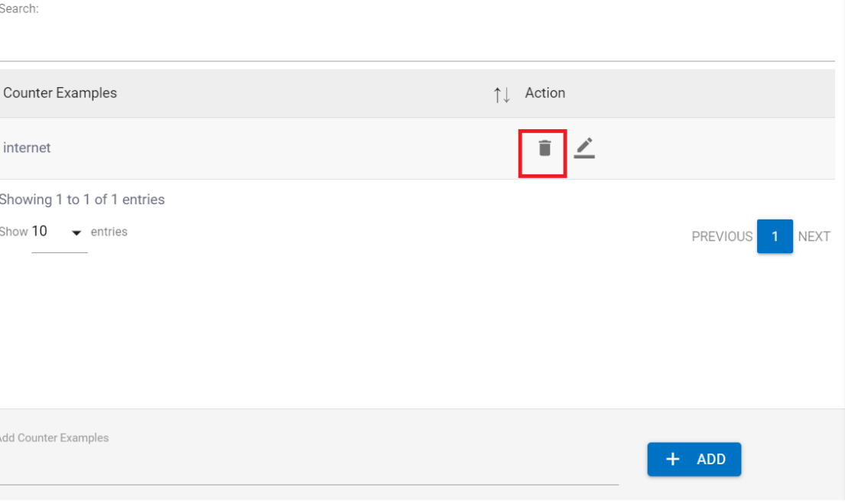Image resolution: width=845 pixels, height=504 pixels.
Task: Click the Add Counter Examples label
Action: 54,438
